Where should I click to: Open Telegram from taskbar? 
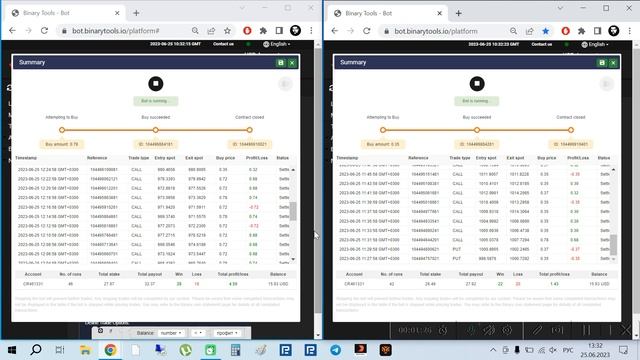pos(336,350)
